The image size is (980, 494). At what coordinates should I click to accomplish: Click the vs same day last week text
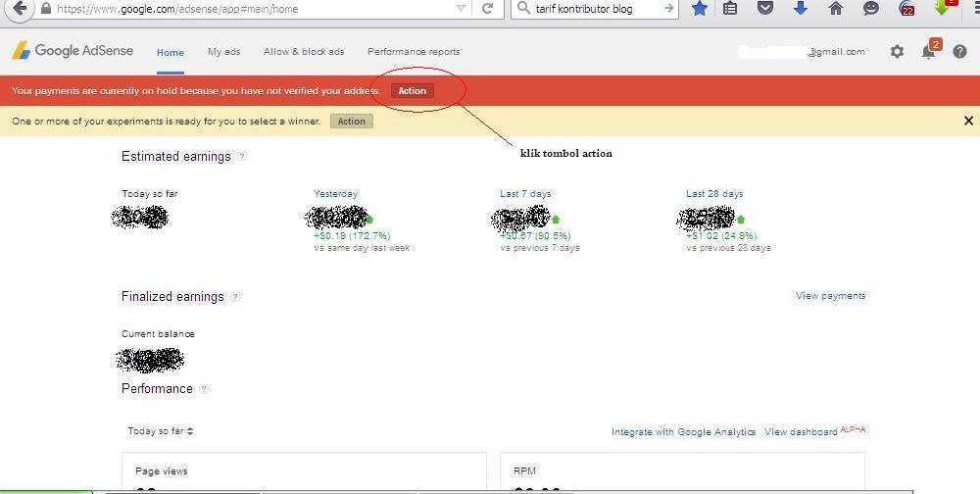click(x=362, y=248)
